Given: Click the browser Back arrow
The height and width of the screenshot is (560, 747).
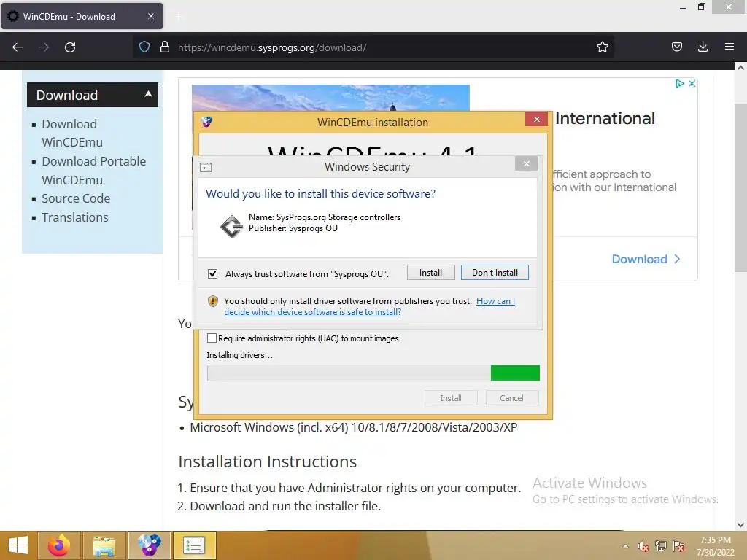Looking at the screenshot, I should [18, 47].
